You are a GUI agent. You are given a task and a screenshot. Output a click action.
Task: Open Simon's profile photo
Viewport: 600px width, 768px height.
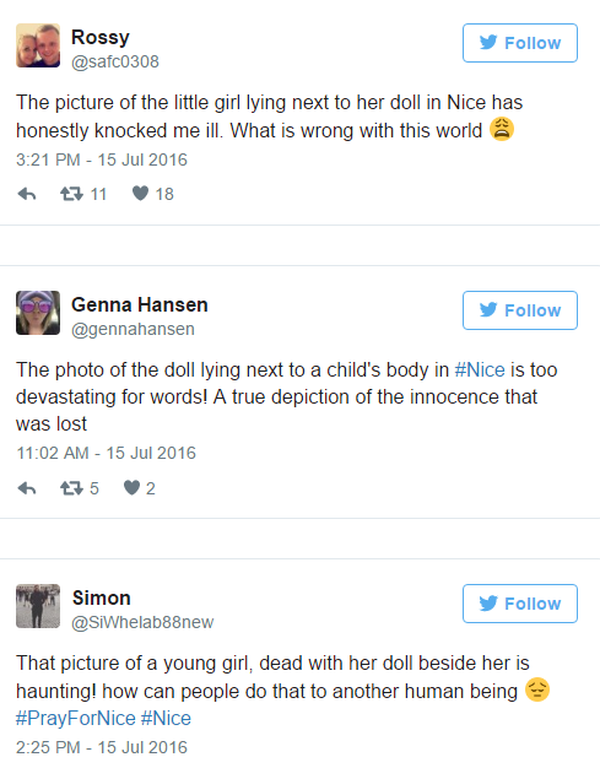39,606
